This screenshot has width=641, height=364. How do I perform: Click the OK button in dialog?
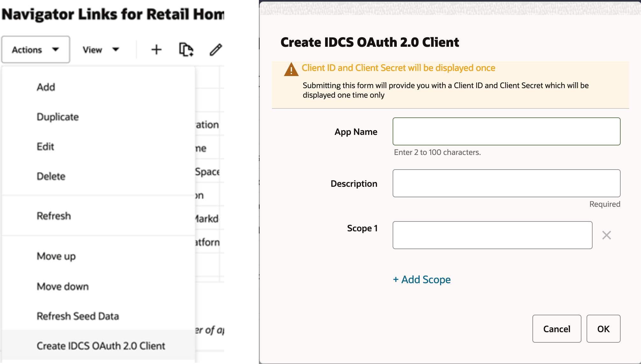pyautogui.click(x=603, y=329)
